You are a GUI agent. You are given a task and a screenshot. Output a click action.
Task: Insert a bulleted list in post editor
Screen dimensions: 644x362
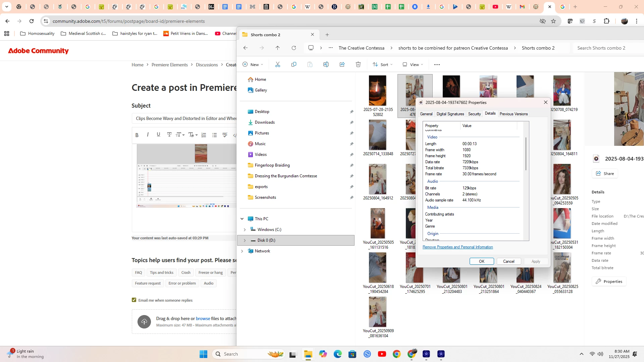pyautogui.click(x=215, y=135)
